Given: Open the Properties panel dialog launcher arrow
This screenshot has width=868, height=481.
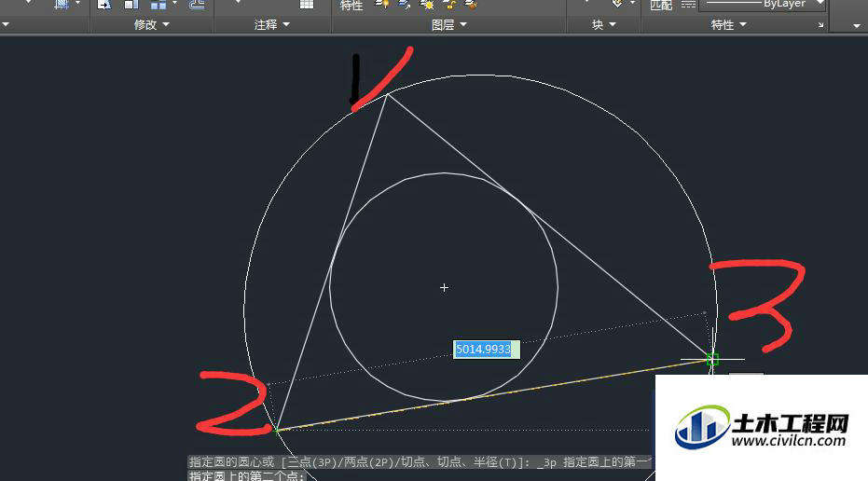Looking at the screenshot, I should coord(821,25).
